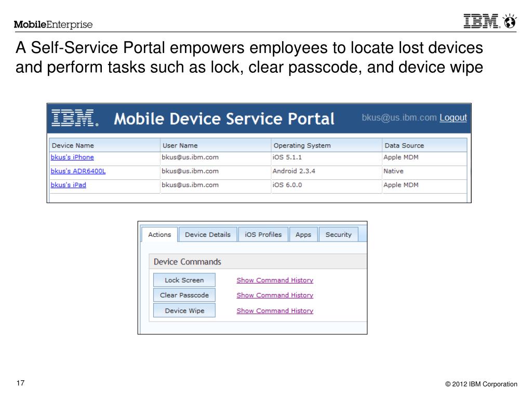Click the User Name column header
532x399 pixels.
pos(216,145)
